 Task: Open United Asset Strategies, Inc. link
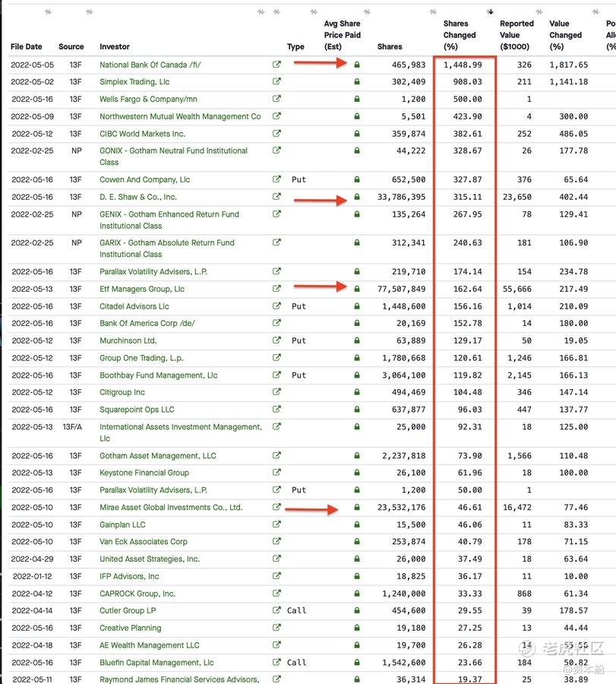tap(150, 559)
